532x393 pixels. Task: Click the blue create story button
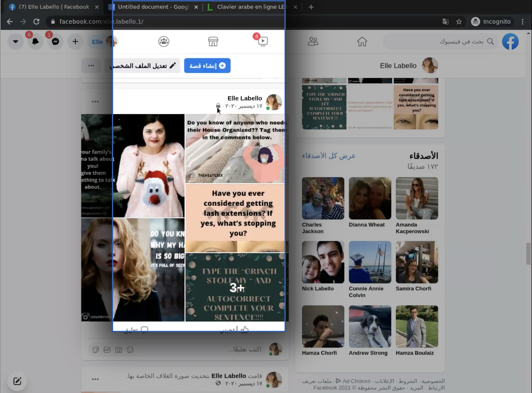point(207,65)
